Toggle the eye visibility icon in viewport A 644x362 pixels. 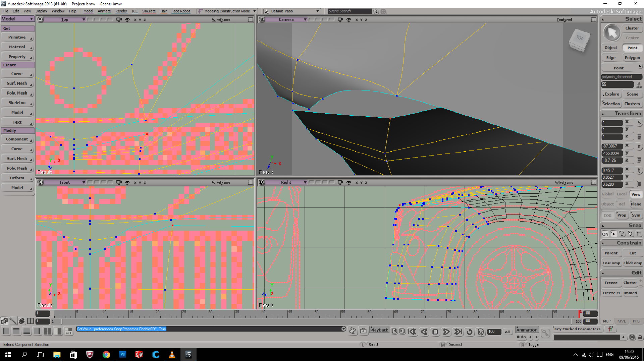127,19
